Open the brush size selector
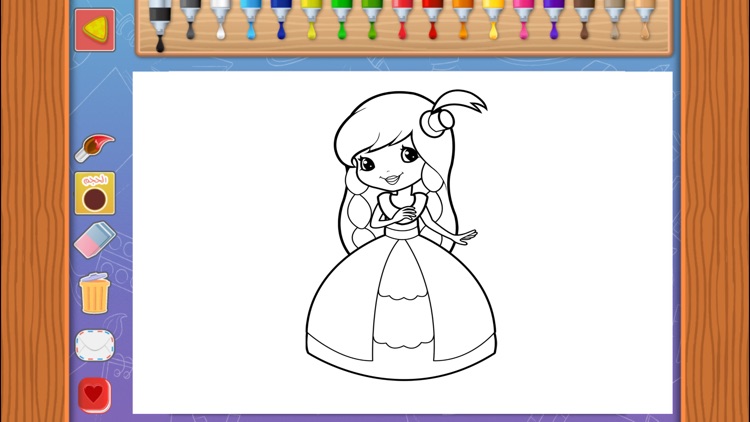Image resolution: width=750 pixels, height=422 pixels. [x=95, y=193]
